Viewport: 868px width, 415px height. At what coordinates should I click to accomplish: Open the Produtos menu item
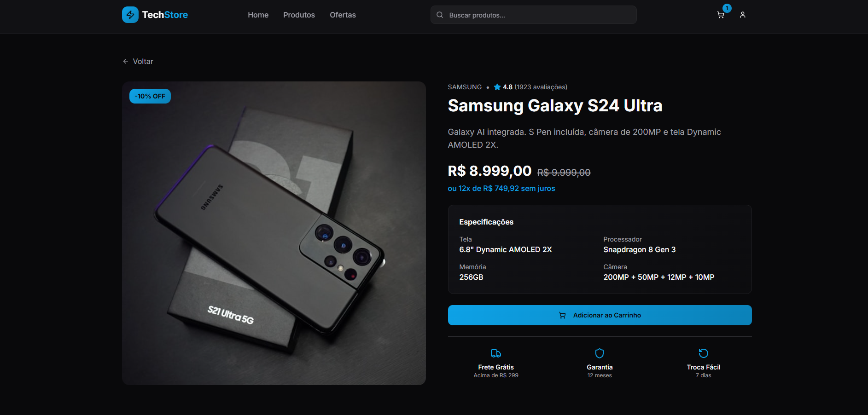[299, 15]
